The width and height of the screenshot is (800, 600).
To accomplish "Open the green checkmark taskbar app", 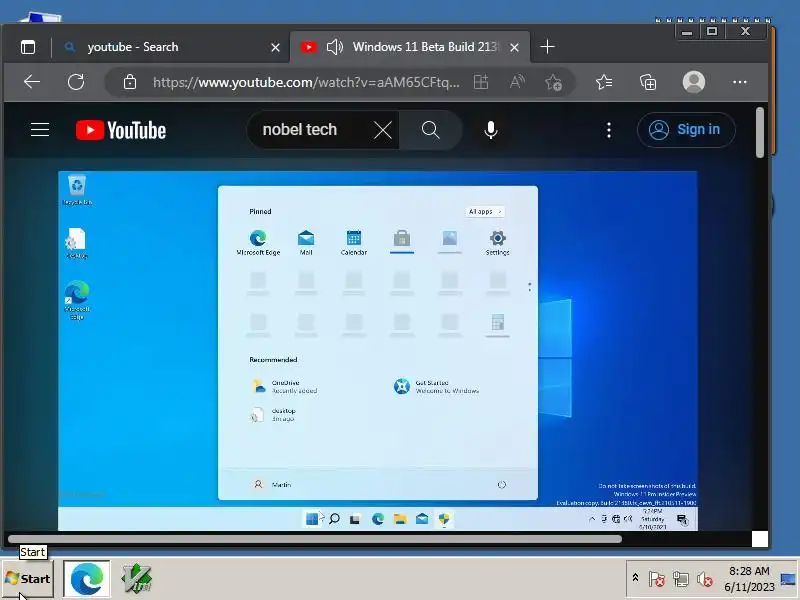I will [137, 579].
